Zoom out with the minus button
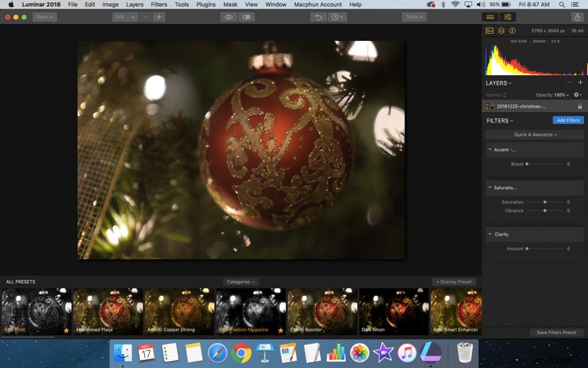 click(x=146, y=17)
